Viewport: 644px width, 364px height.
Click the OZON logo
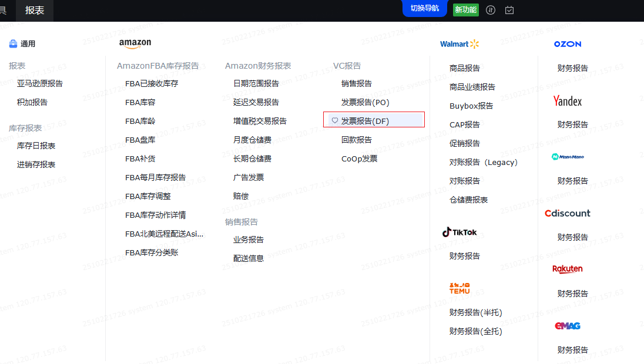click(x=568, y=44)
